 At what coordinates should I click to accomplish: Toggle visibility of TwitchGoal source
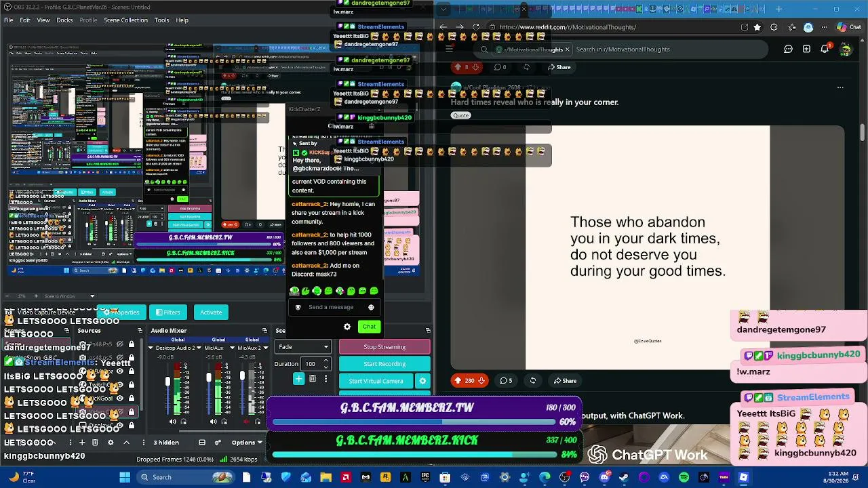(x=121, y=385)
